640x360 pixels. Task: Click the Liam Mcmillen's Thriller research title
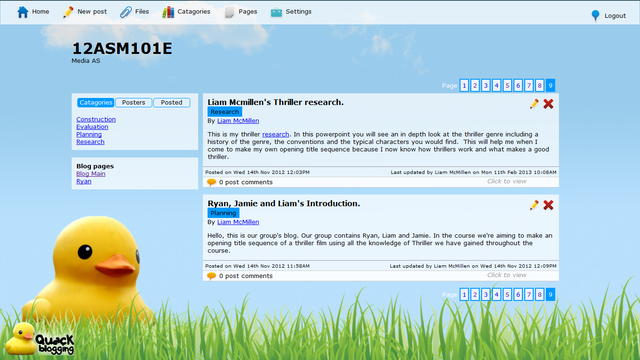276,102
